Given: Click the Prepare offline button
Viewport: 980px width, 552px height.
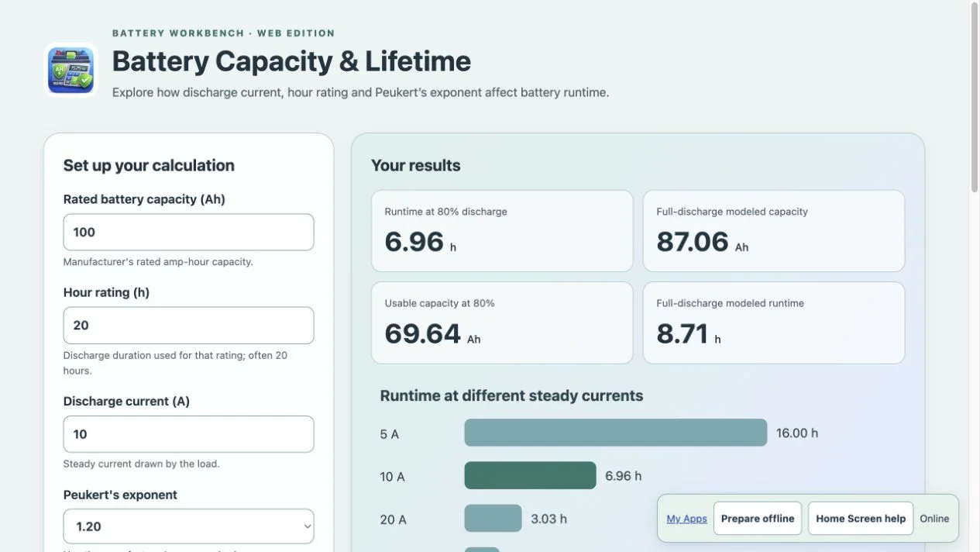Looking at the screenshot, I should pos(758,519).
